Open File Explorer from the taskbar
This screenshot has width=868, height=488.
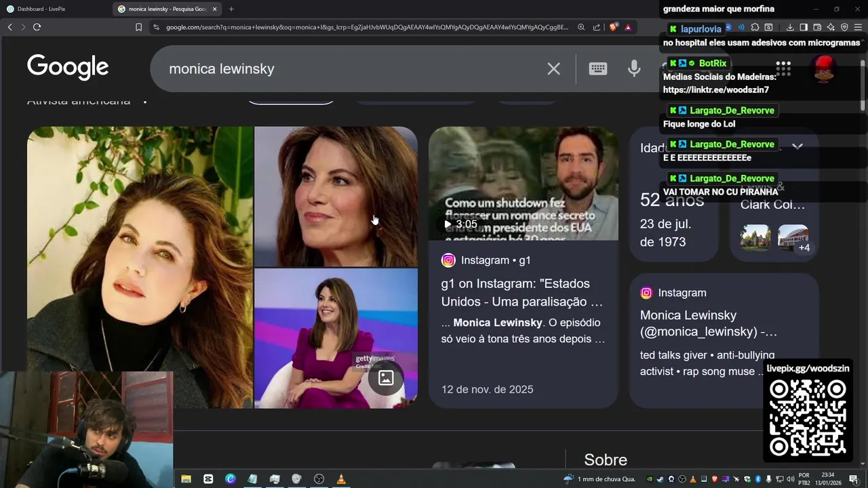point(186,479)
